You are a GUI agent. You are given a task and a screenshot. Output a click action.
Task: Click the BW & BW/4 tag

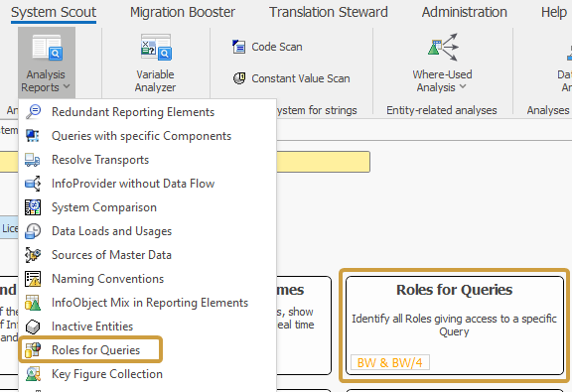390,363
